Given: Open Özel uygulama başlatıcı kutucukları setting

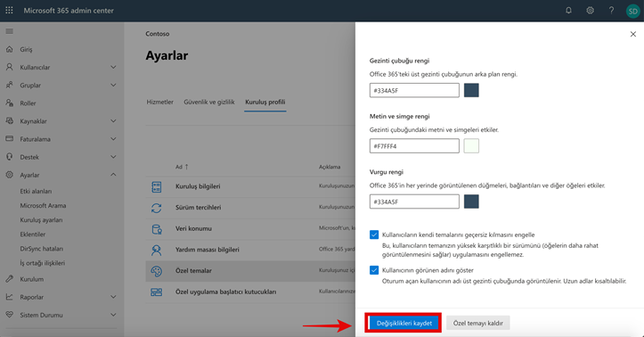Looking at the screenshot, I should [226, 292].
